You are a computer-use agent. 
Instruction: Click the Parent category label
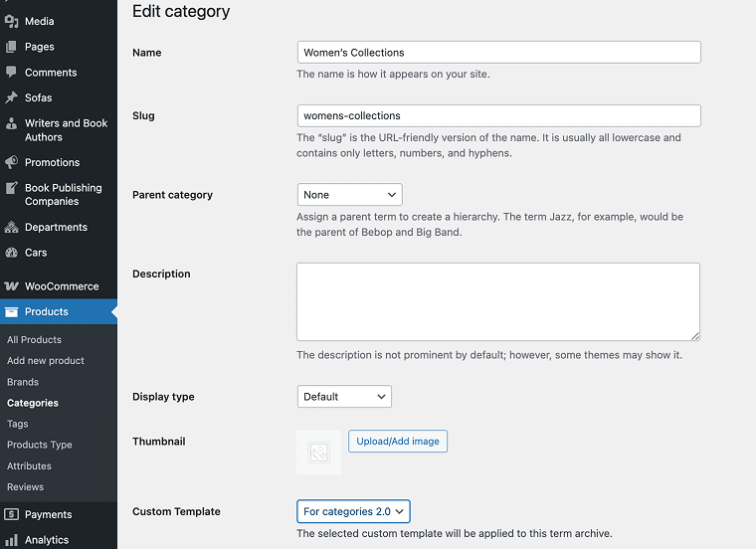172,195
